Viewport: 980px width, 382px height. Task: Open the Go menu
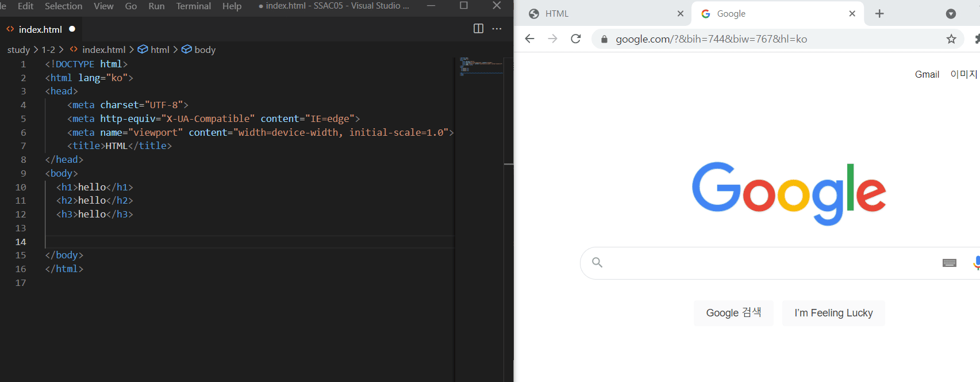click(x=131, y=6)
